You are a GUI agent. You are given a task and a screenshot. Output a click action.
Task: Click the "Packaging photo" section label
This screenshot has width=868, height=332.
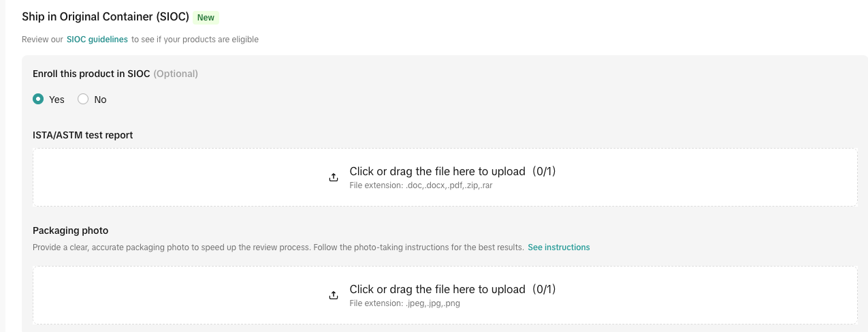[x=71, y=230]
